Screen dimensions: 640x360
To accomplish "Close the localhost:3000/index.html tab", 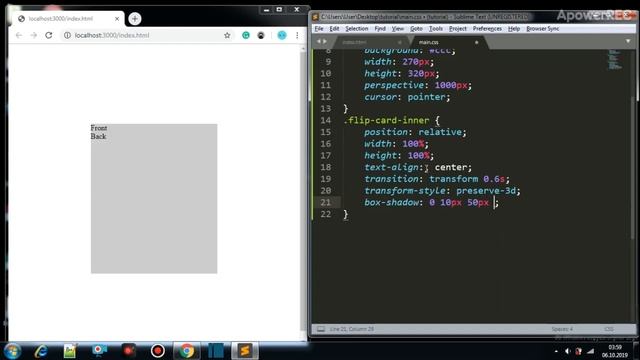I will 117,19.
